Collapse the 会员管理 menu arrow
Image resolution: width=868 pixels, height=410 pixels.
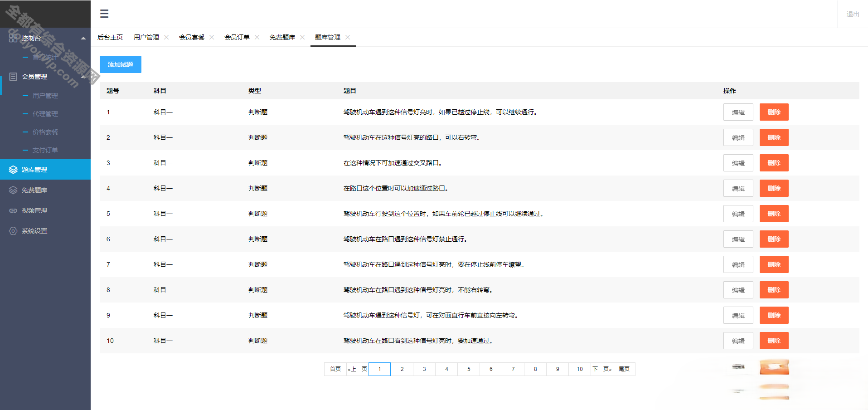point(83,77)
